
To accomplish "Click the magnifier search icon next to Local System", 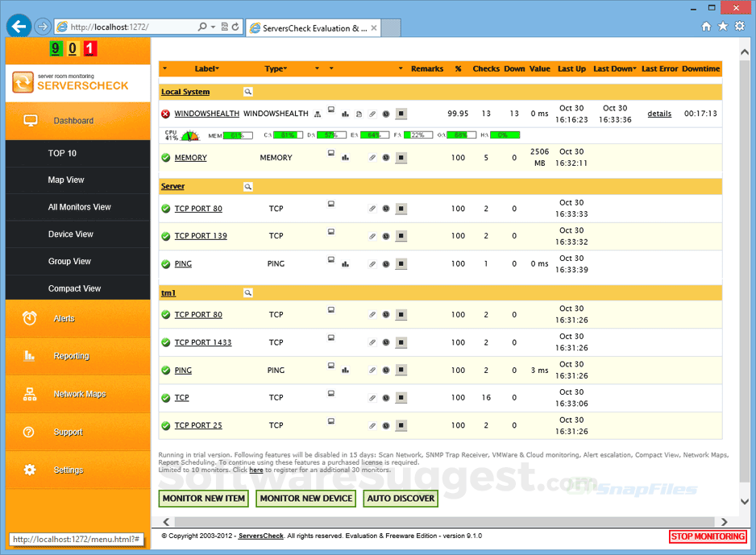I will pyautogui.click(x=248, y=91).
